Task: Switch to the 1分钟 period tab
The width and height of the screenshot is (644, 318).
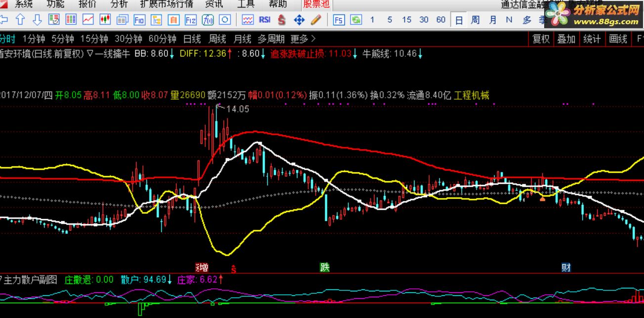Action: [34, 39]
